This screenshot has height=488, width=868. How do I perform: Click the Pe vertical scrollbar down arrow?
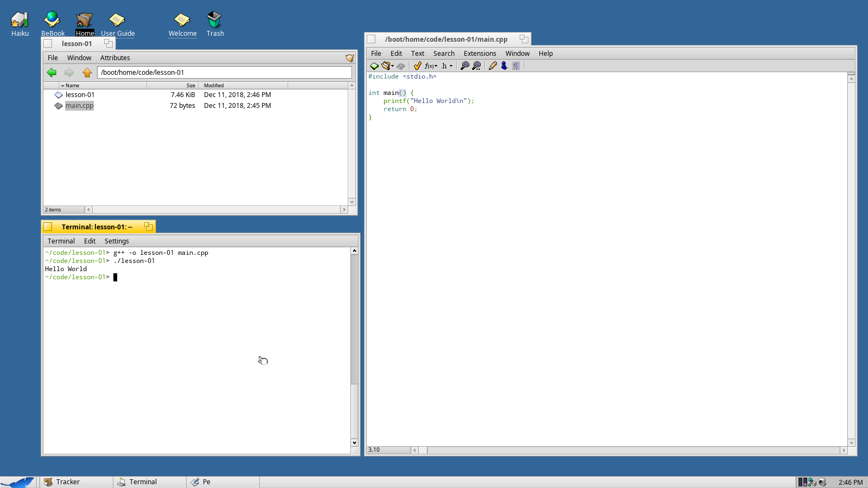point(851,443)
